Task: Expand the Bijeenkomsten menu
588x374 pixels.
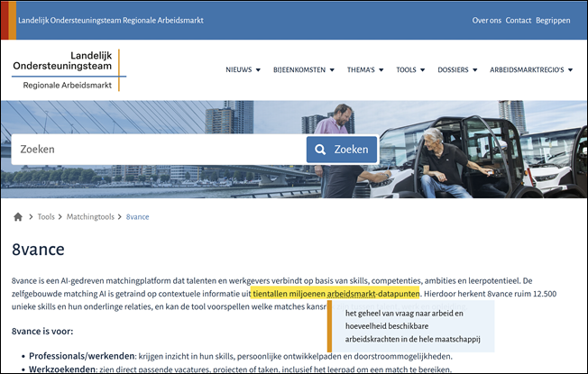Action: (304, 69)
